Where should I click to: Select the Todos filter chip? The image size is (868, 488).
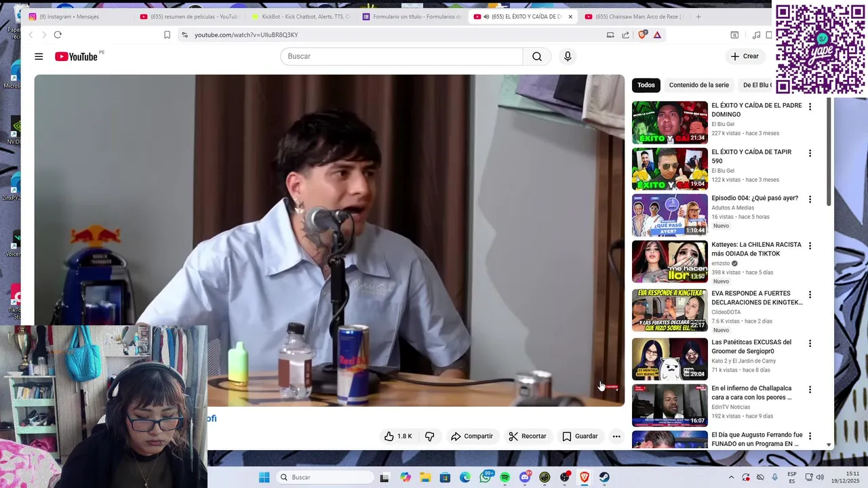(x=646, y=85)
